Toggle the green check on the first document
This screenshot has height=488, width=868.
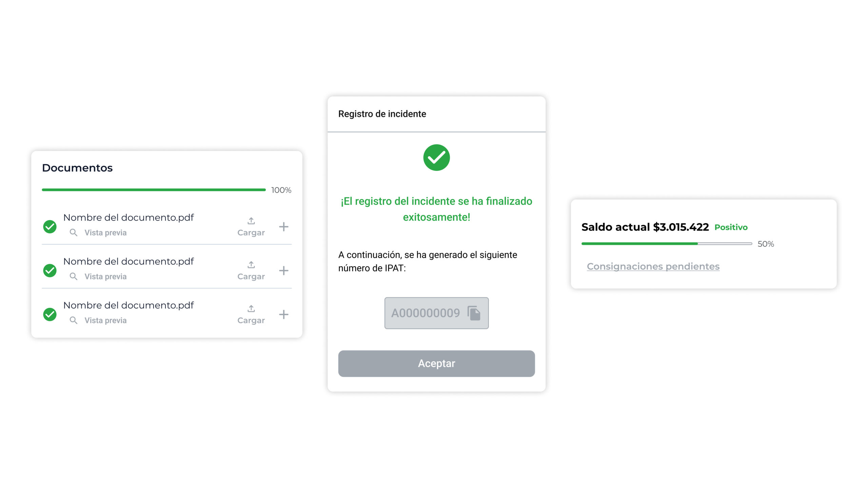50,227
